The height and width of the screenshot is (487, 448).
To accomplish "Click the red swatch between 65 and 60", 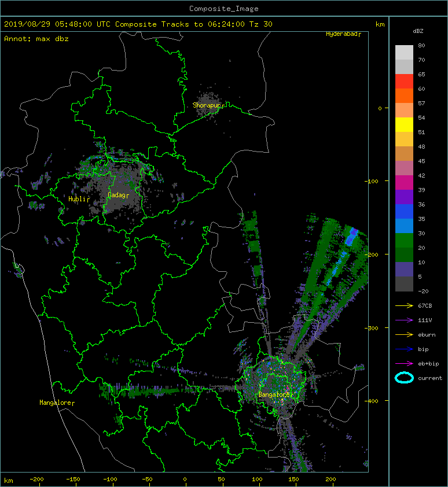I will tap(404, 82).
